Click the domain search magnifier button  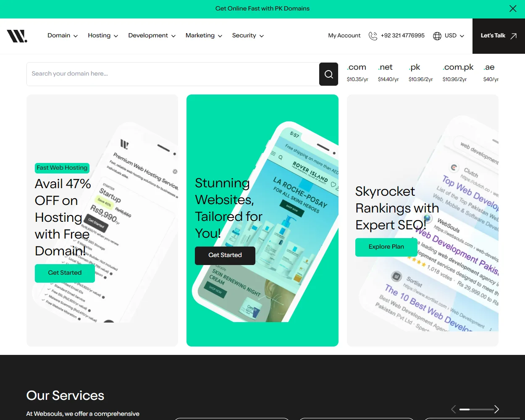pos(328,74)
